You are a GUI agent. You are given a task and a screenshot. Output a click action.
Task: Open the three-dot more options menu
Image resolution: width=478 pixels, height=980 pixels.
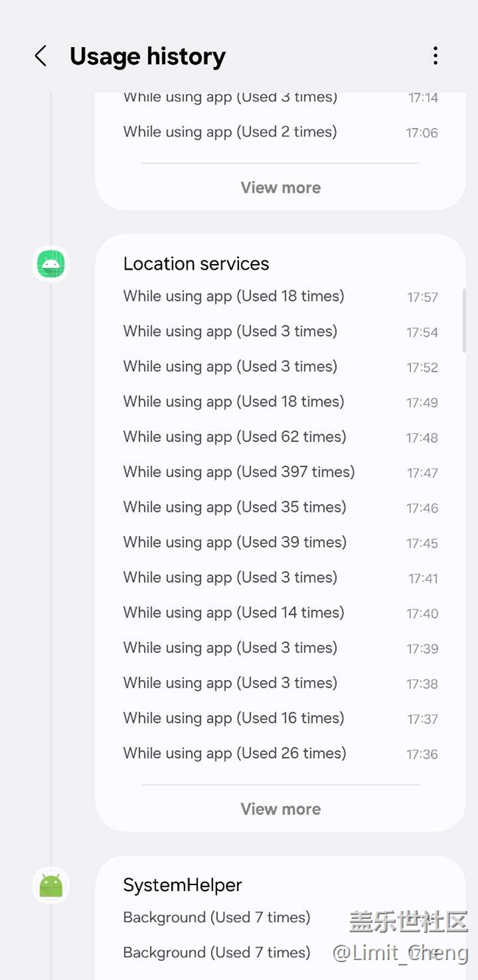click(435, 56)
